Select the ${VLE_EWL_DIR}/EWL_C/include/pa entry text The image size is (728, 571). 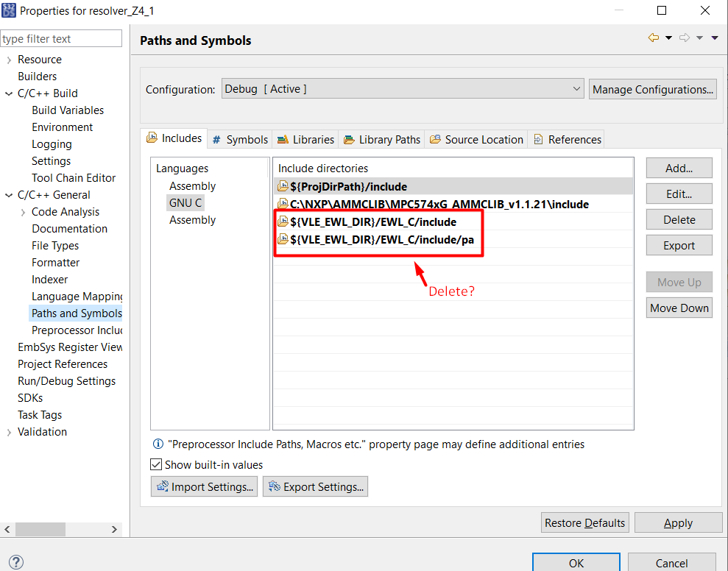click(382, 240)
